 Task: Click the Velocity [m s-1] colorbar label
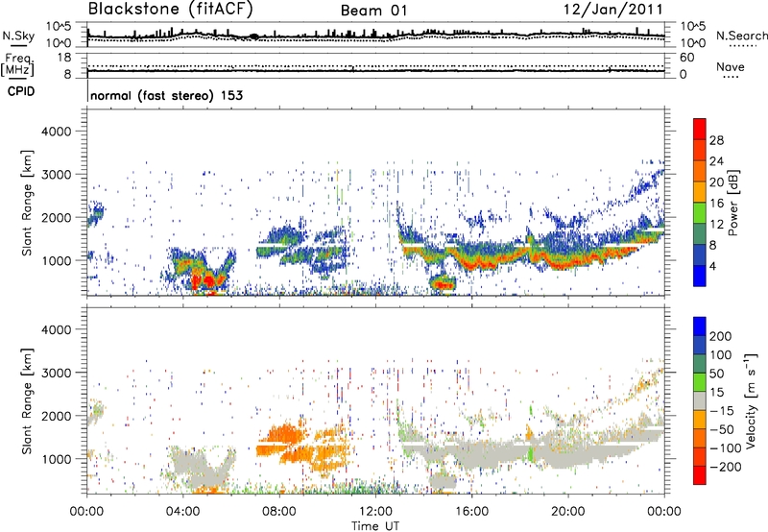pyautogui.click(x=751, y=400)
